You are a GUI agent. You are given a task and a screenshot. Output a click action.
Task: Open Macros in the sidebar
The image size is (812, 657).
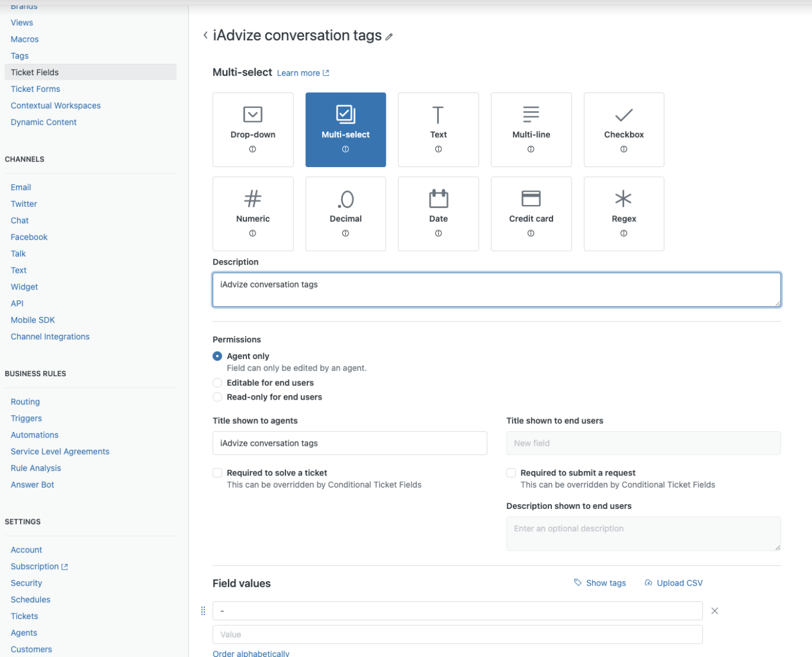coord(25,39)
